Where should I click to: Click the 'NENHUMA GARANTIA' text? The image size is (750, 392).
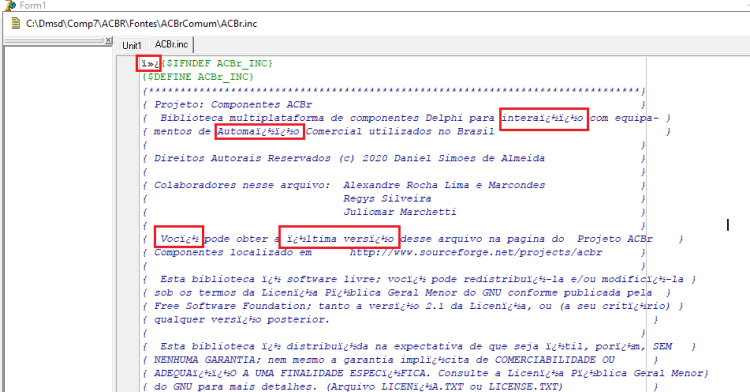point(207,359)
